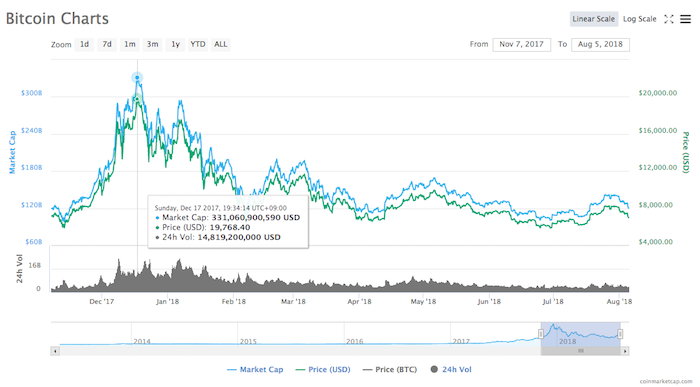Click the highlighted Market Cap peak point
Screen dimensions: 700x387
point(137,78)
